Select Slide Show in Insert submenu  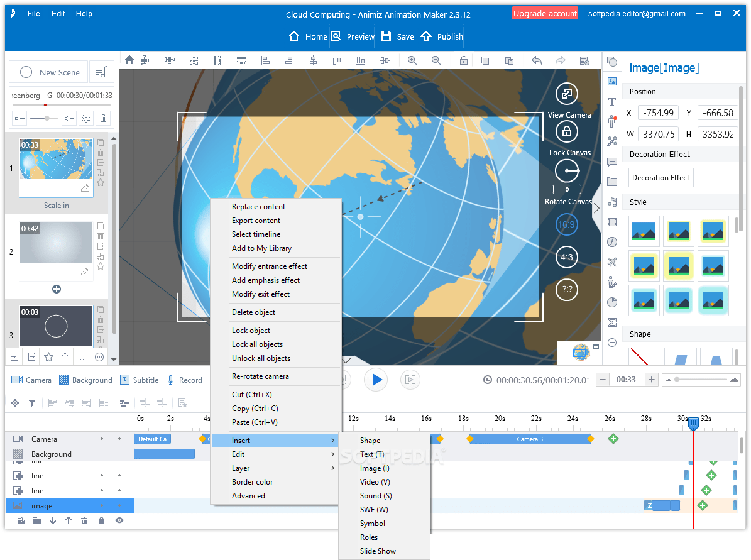click(378, 551)
